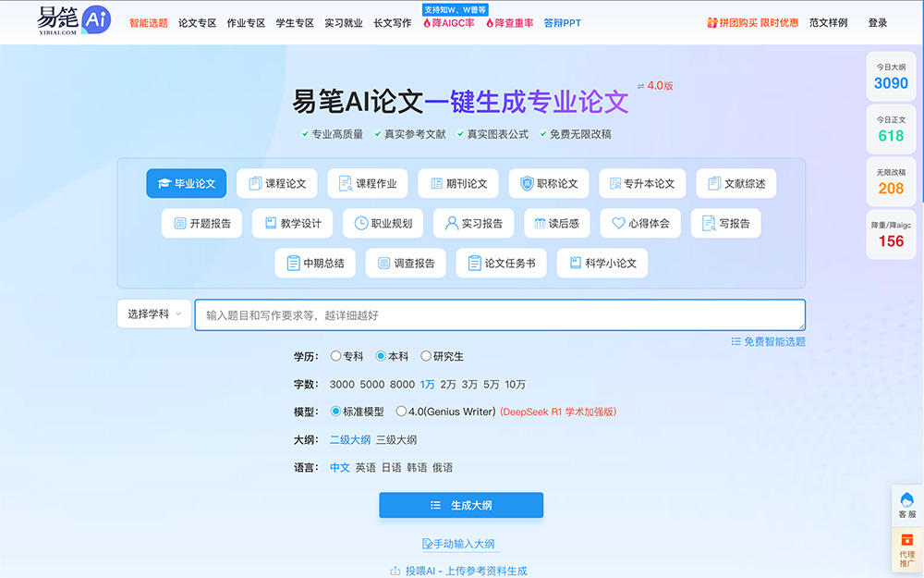Click the 毕业论文 graduation cap icon
Image resolution: width=924 pixels, height=578 pixels.
(x=164, y=184)
